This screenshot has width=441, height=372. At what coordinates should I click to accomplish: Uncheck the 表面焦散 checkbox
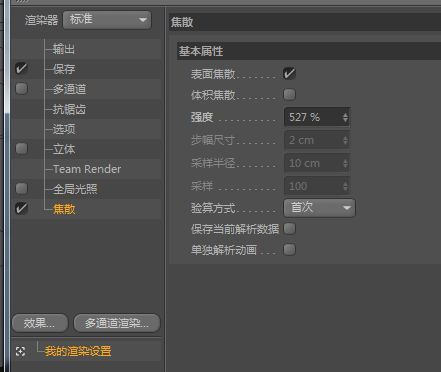click(x=289, y=73)
